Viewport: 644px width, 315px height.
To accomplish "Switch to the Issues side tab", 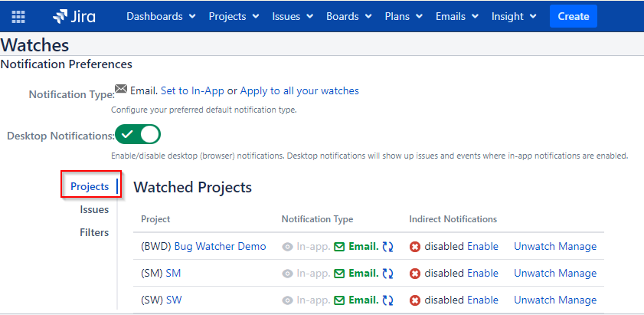I will [x=94, y=210].
